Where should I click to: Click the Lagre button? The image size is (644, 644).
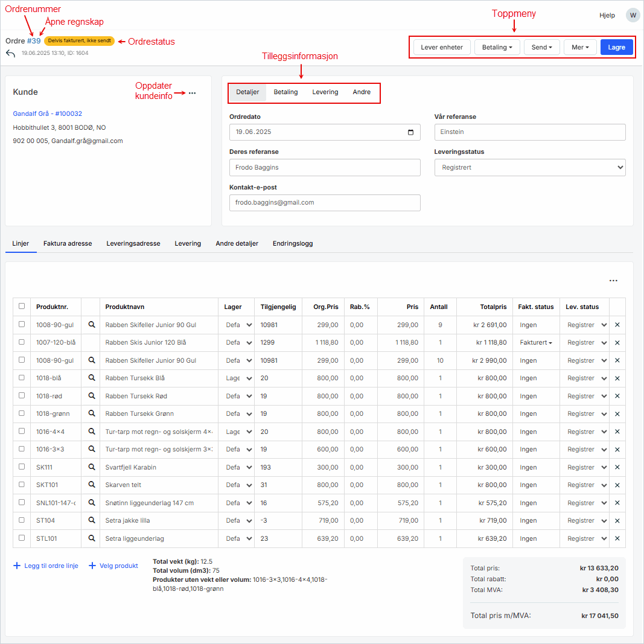pyautogui.click(x=616, y=47)
